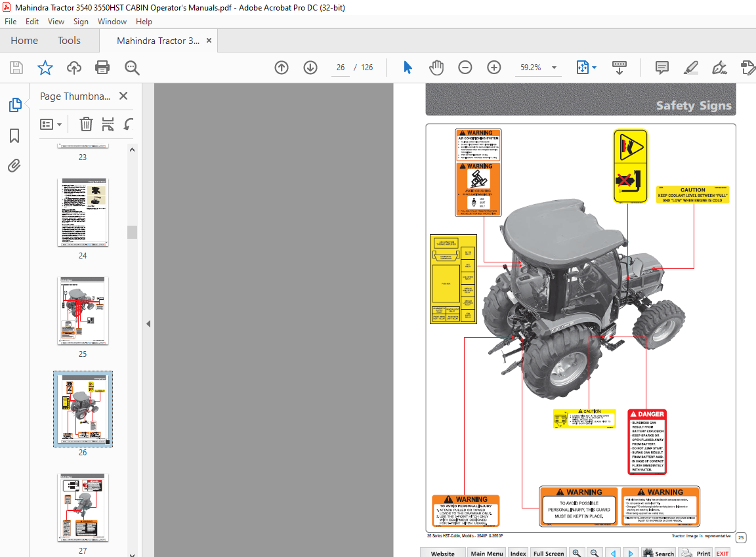Toggle the magnifying glass search tool

click(131, 67)
